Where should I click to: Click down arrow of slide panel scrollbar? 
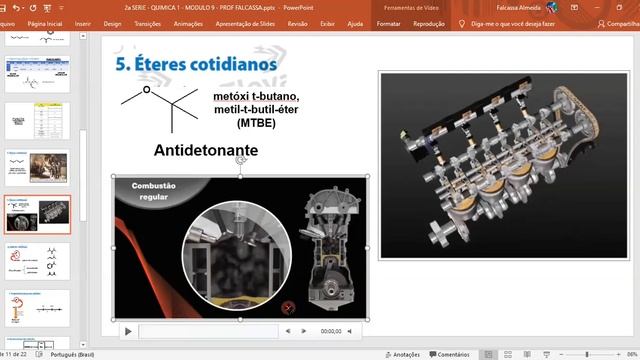point(83,345)
